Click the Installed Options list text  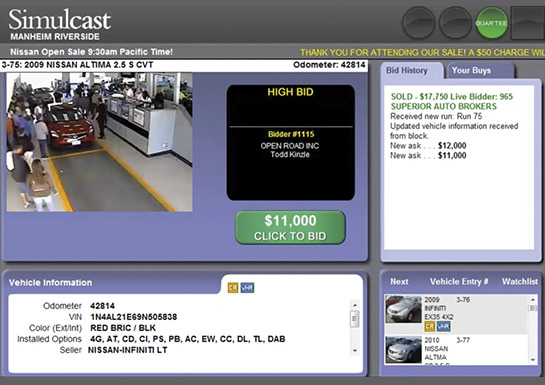tap(188, 339)
